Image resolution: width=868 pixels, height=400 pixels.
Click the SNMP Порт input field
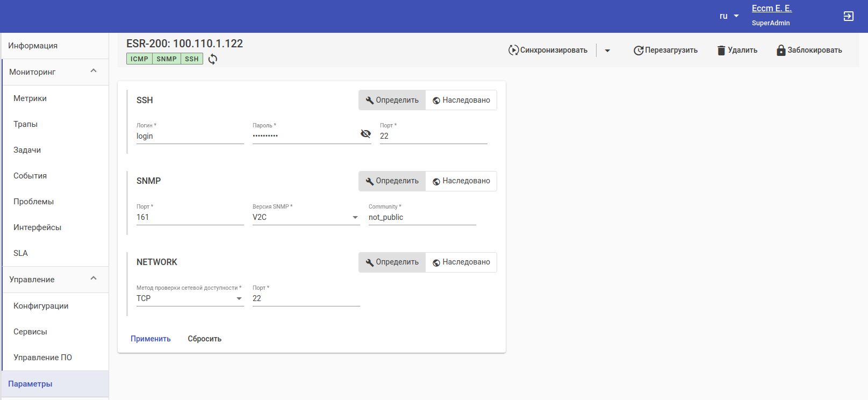190,217
